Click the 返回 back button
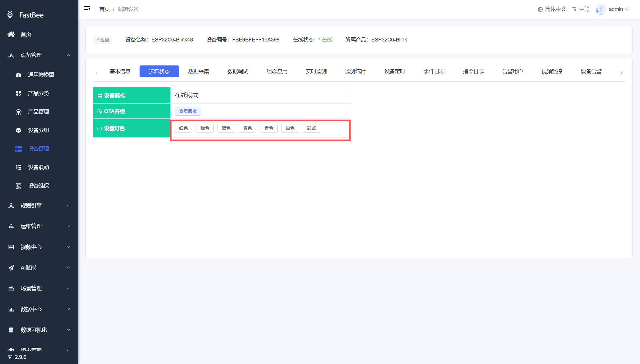This screenshot has height=364, width=640. (x=103, y=40)
